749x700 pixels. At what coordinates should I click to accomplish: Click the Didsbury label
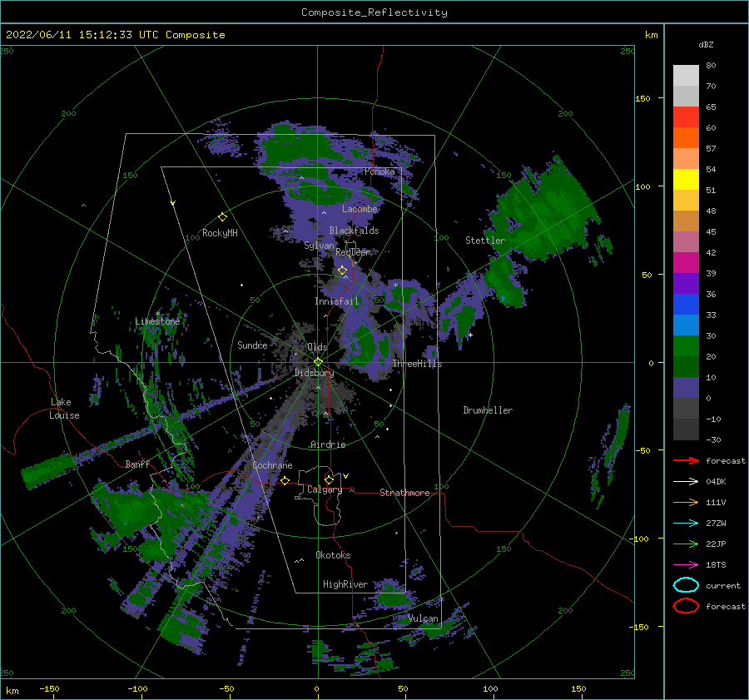314,373
